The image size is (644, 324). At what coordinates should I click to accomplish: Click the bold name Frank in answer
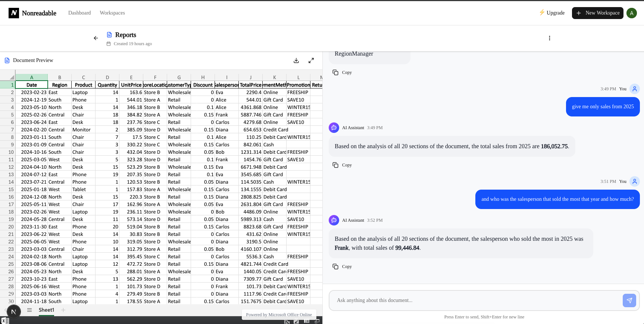pyautogui.click(x=341, y=248)
